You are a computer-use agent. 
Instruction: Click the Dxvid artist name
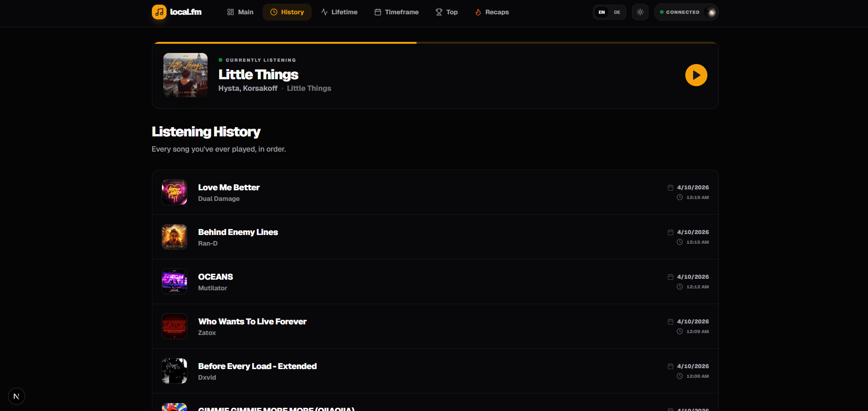pos(207,377)
